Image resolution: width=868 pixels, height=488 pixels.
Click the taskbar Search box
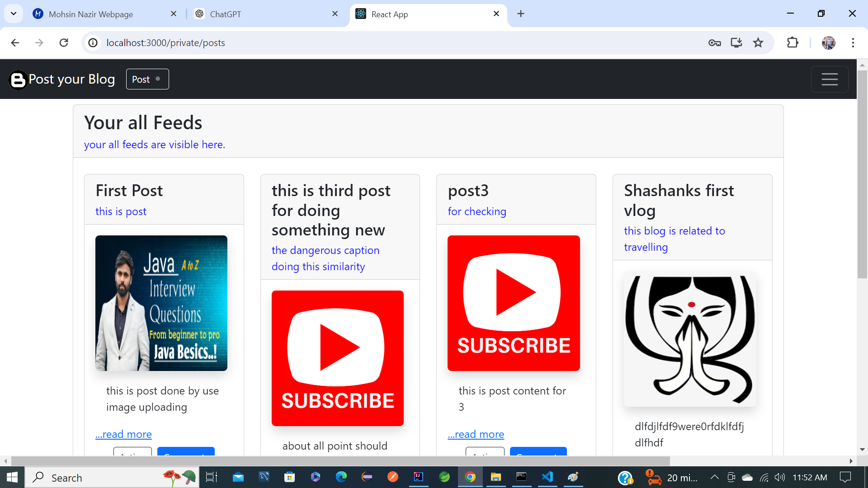(112, 478)
